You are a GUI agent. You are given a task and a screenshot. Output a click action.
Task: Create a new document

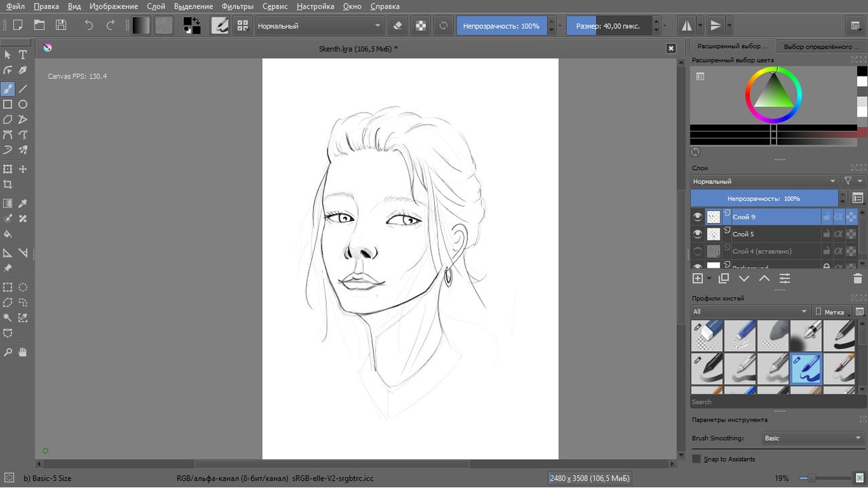pos(18,26)
